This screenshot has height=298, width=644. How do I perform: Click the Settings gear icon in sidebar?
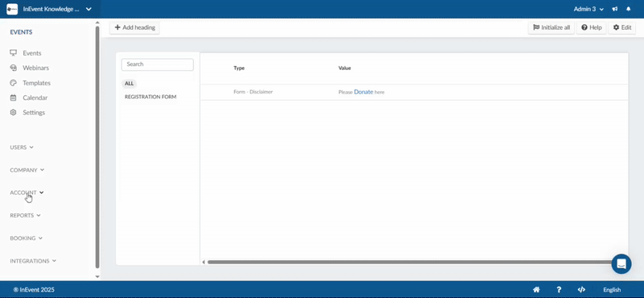click(x=13, y=113)
